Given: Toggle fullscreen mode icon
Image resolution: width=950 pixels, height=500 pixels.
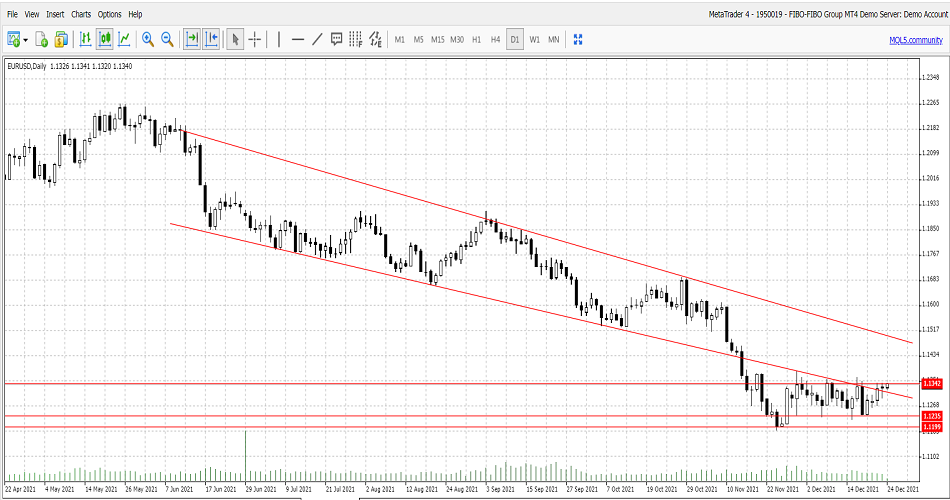Looking at the screenshot, I should click(x=578, y=39).
